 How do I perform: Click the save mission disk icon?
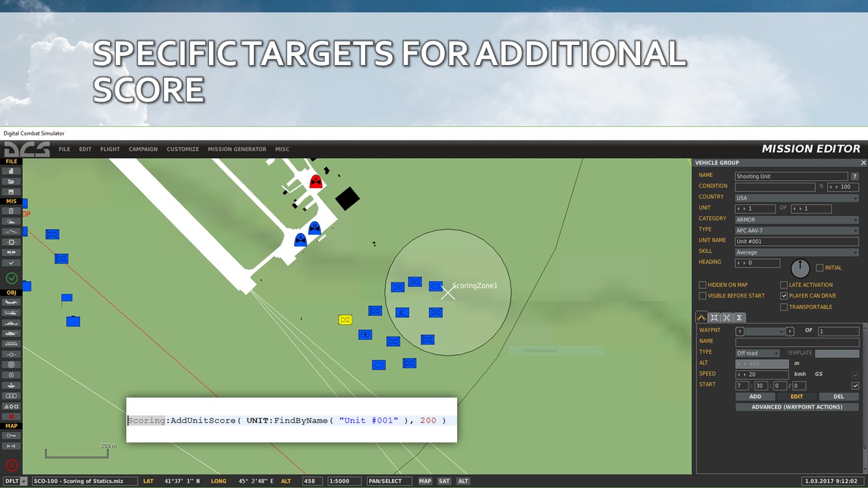click(x=11, y=192)
